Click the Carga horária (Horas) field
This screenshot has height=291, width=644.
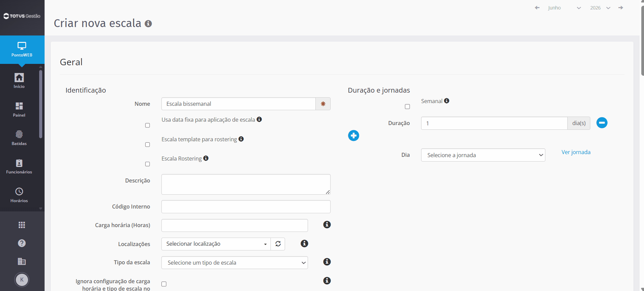pos(235,225)
